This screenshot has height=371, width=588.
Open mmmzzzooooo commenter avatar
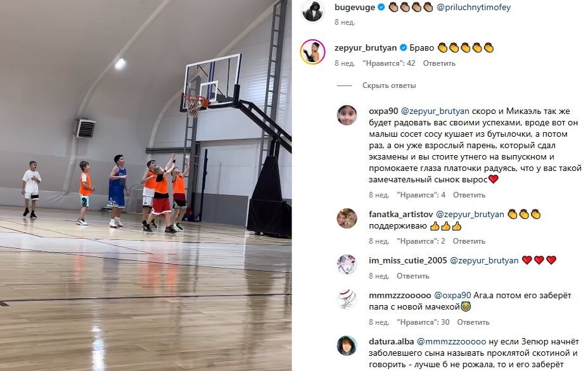coord(347,299)
